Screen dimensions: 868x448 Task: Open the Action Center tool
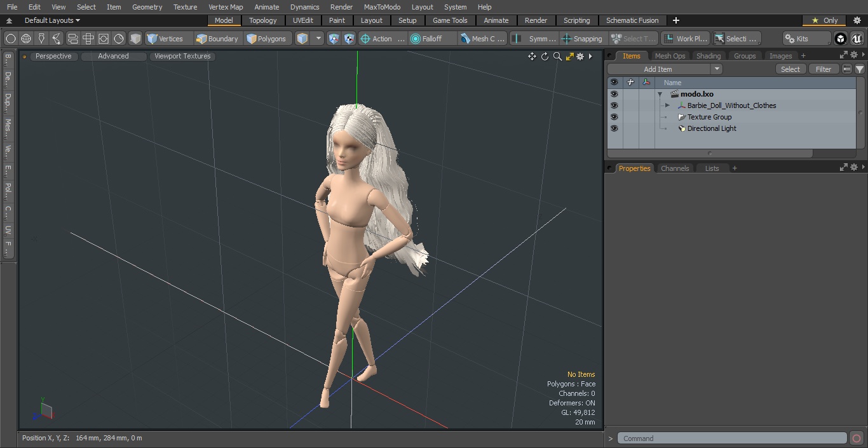pos(383,39)
